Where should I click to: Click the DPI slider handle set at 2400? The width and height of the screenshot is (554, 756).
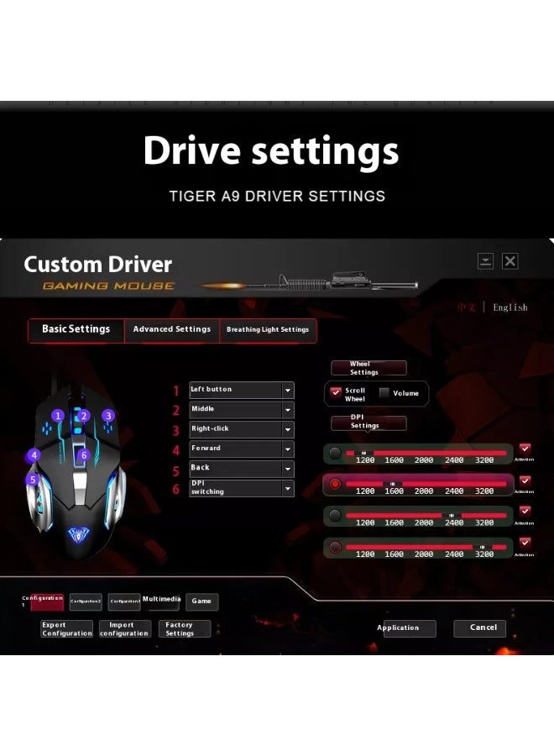pyautogui.click(x=452, y=516)
